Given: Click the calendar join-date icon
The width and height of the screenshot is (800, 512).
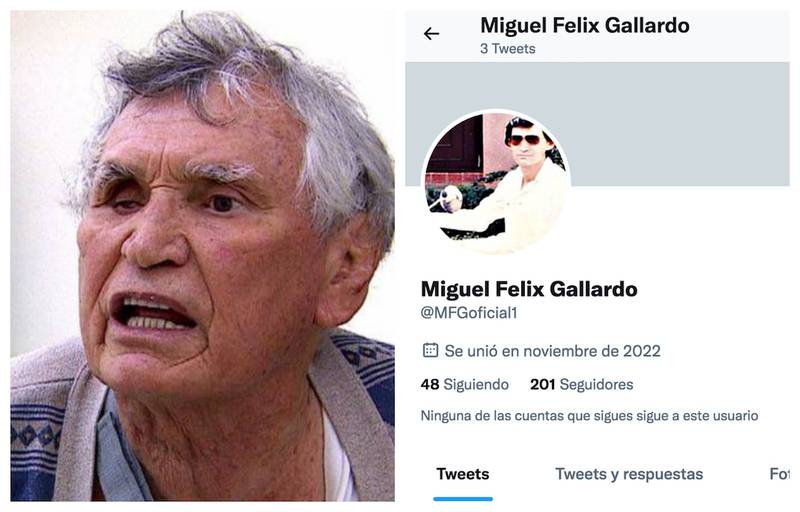Looking at the screenshot, I should [x=430, y=350].
